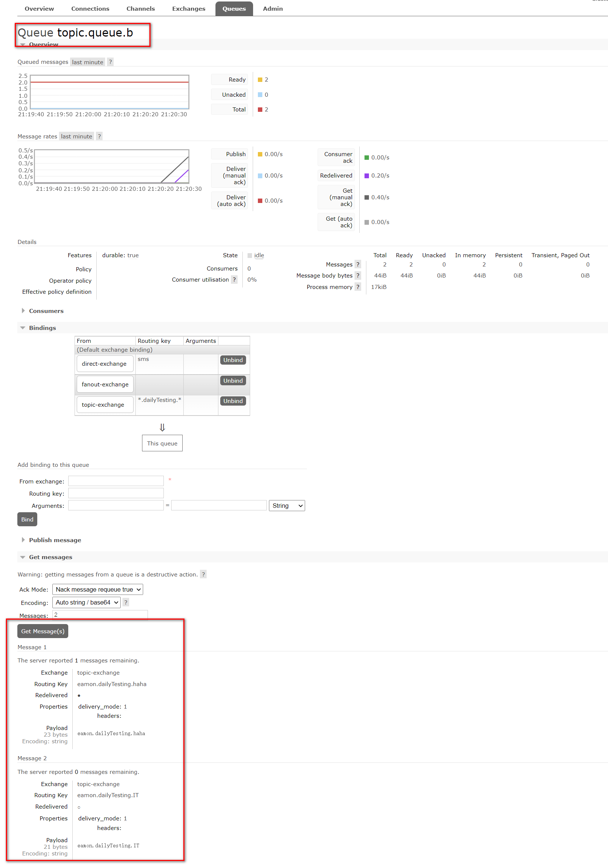This screenshot has width=608, height=868.
Task: Change Message rates last minute range
Action: [x=77, y=137]
